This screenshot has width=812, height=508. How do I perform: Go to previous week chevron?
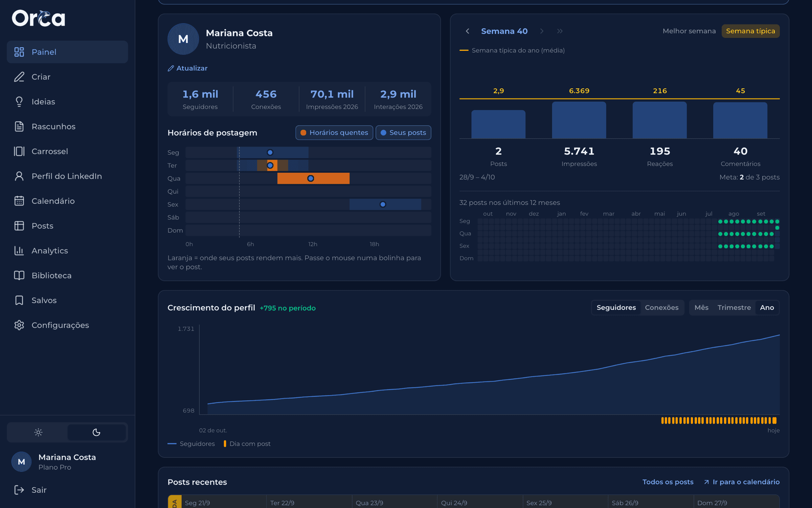click(x=468, y=31)
